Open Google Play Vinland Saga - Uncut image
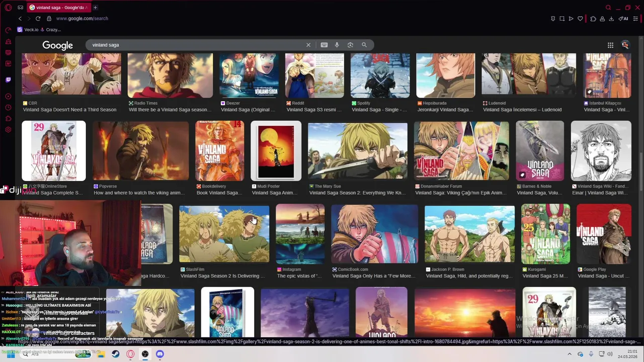Viewport: 644px width, 362px height. coord(604,234)
